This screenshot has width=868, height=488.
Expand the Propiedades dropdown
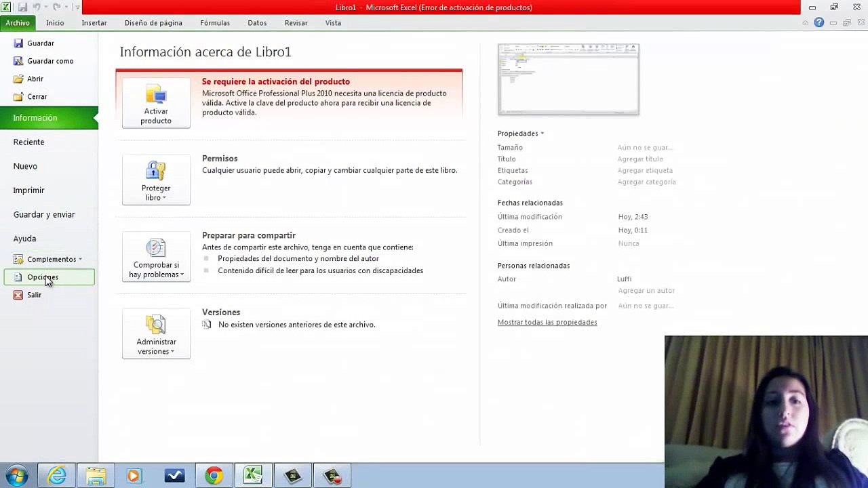tap(521, 134)
